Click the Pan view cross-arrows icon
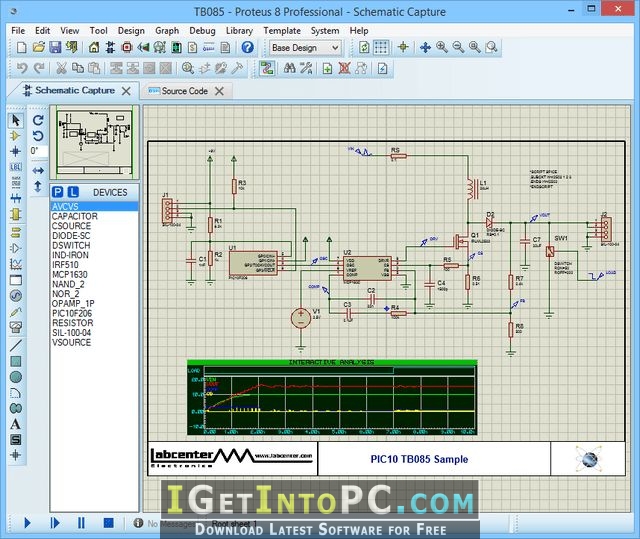The width and height of the screenshot is (640, 539). (425, 48)
